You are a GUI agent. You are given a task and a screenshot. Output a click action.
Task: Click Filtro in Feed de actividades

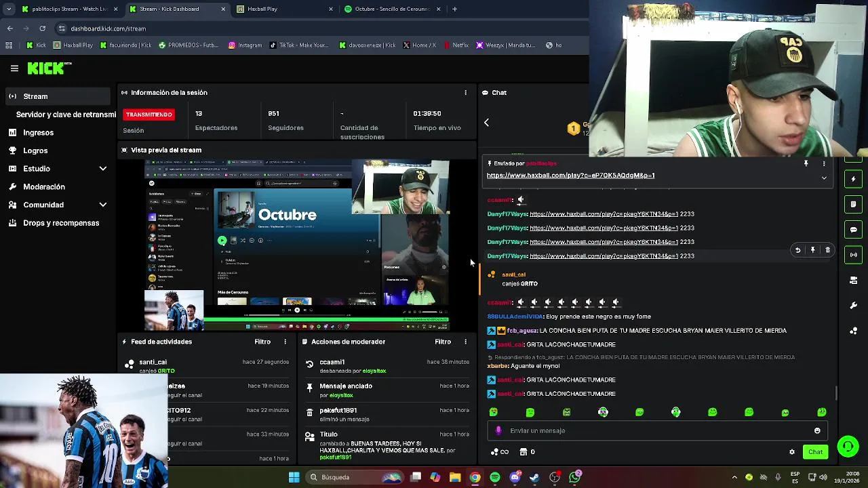262,342
